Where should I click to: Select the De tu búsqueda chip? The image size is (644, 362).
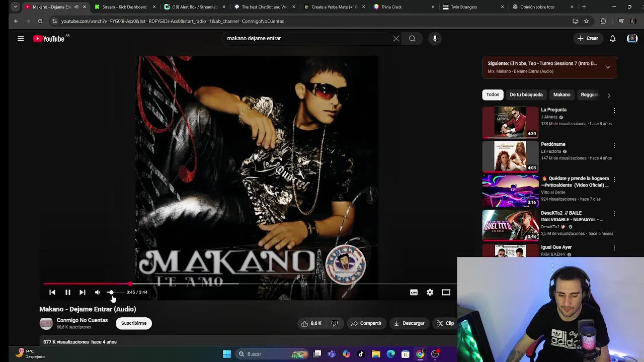[526, 95]
